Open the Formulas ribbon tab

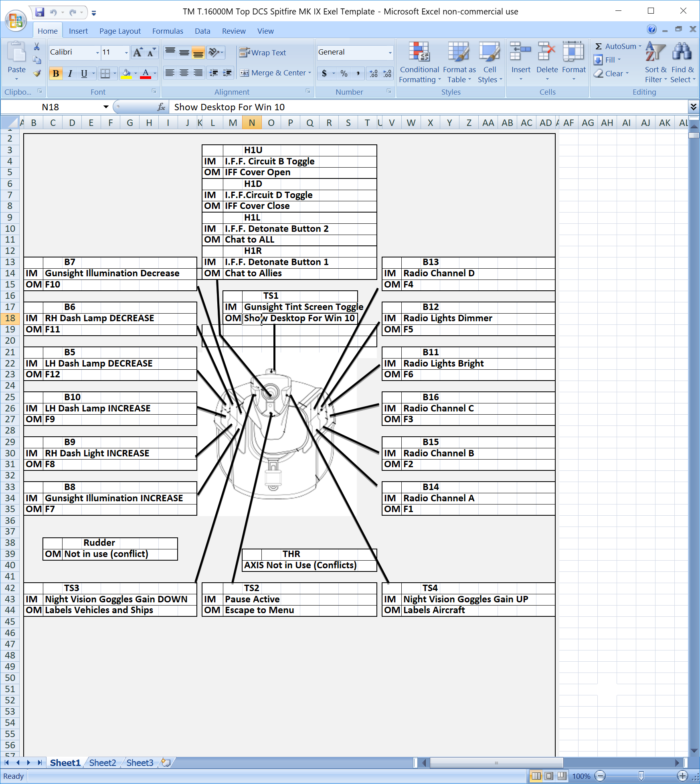click(x=168, y=31)
